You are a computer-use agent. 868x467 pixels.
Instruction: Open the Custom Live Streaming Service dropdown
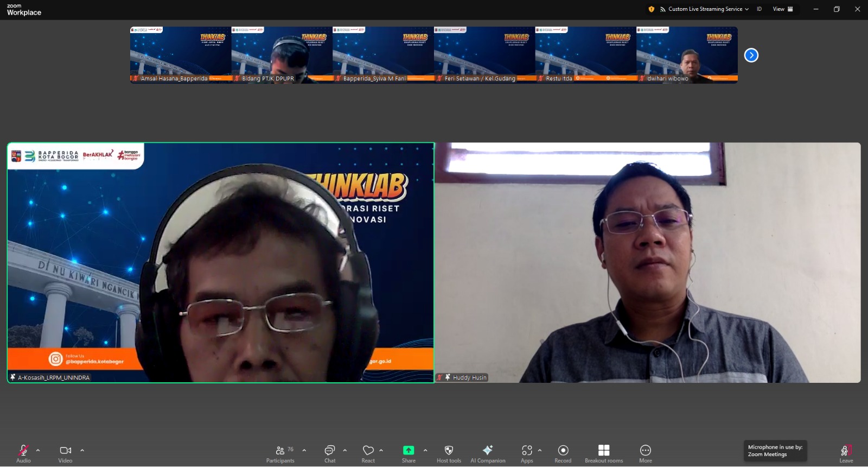pos(704,9)
